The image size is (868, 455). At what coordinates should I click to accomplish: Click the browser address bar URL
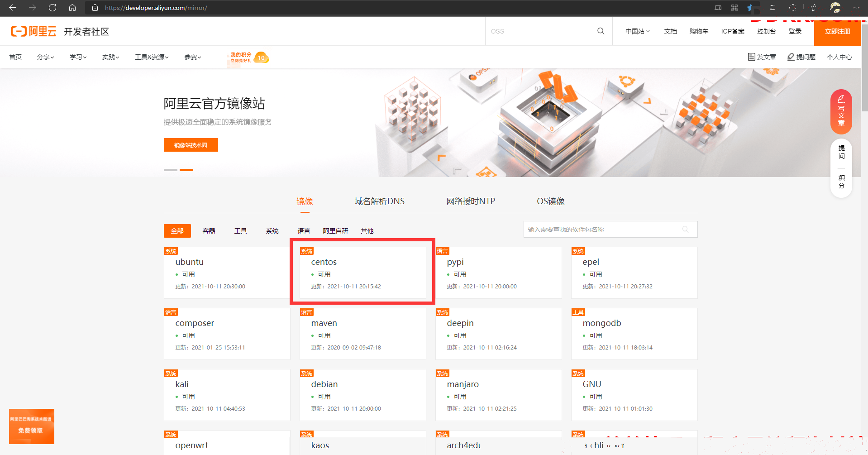156,8
